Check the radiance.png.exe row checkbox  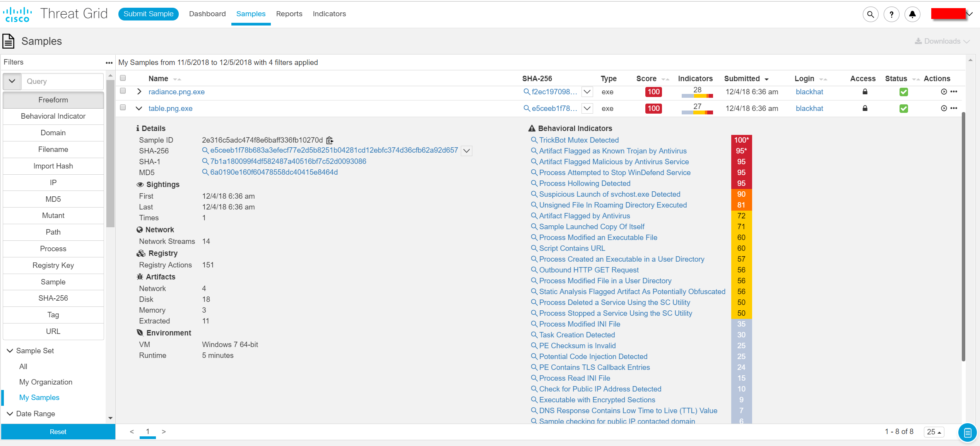tap(123, 91)
